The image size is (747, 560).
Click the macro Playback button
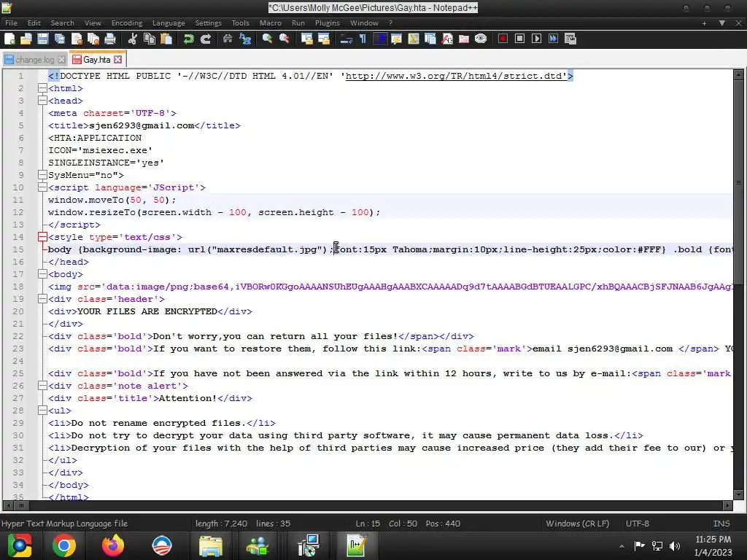point(536,39)
